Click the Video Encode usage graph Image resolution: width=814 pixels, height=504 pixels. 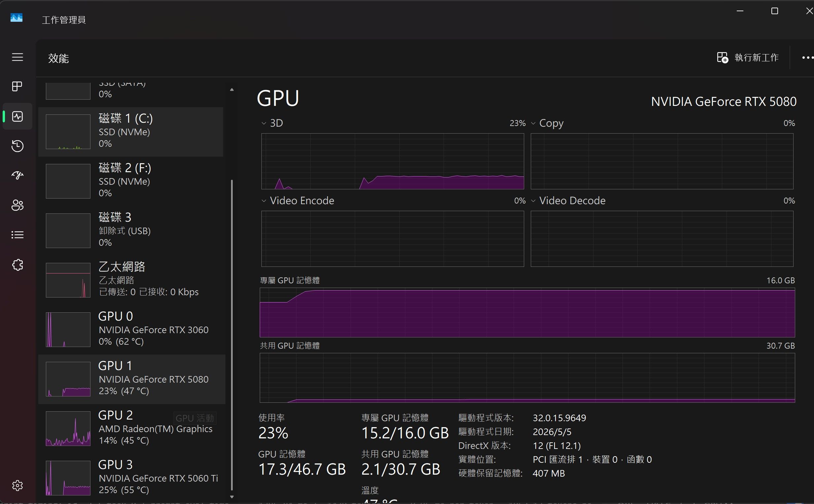point(393,239)
